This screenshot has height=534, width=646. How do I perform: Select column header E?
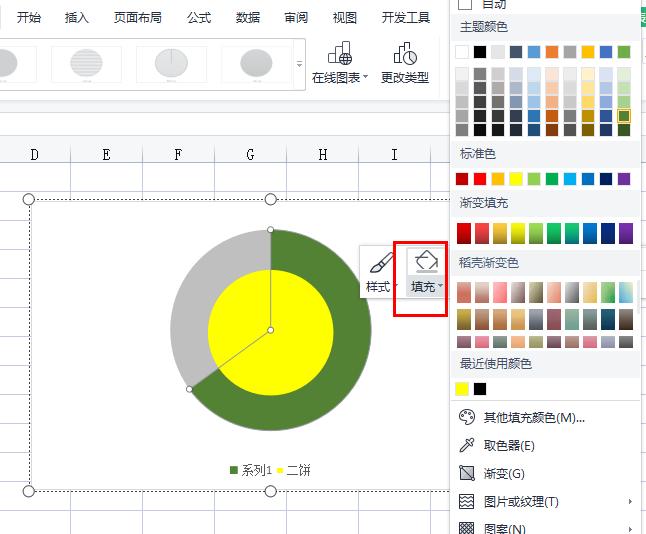[x=106, y=155]
